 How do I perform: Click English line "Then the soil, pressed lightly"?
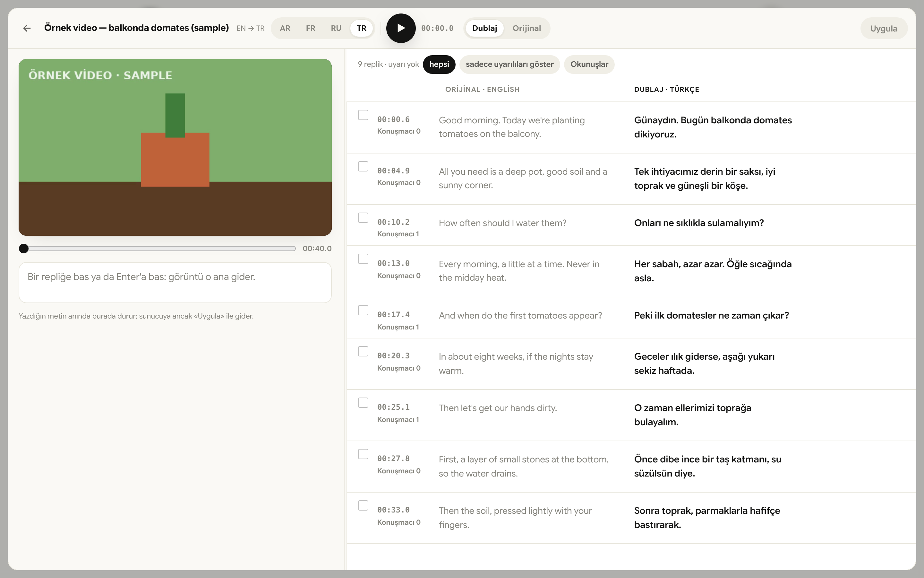515,518
